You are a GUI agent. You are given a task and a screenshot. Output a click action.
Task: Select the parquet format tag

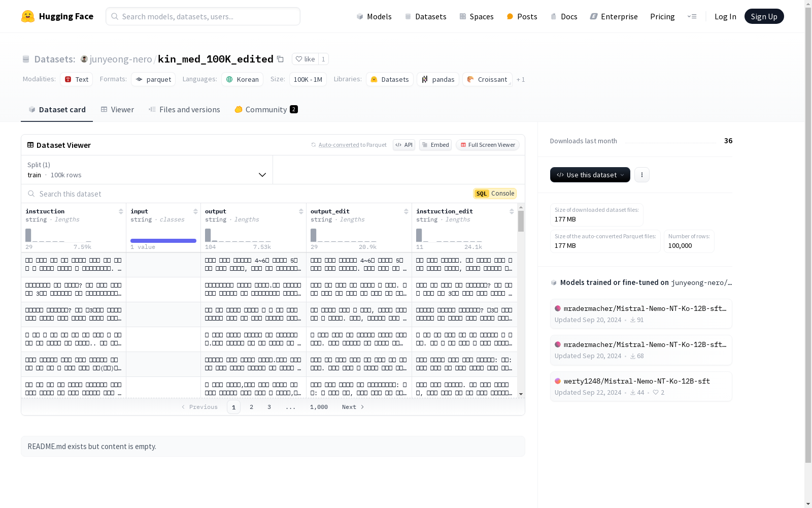153,79
